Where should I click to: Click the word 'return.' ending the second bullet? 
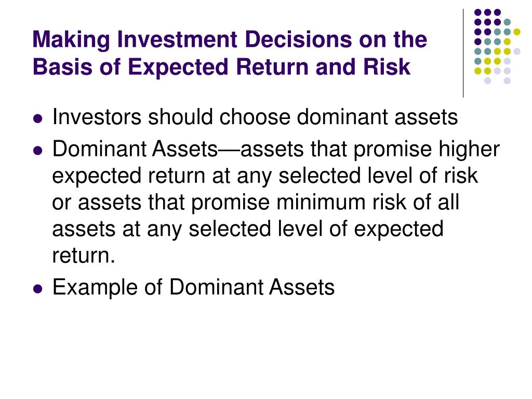(84, 256)
